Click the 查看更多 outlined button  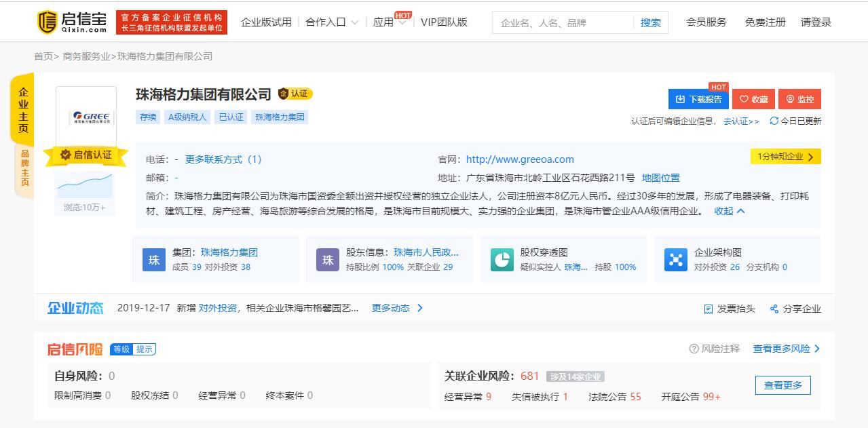782,385
